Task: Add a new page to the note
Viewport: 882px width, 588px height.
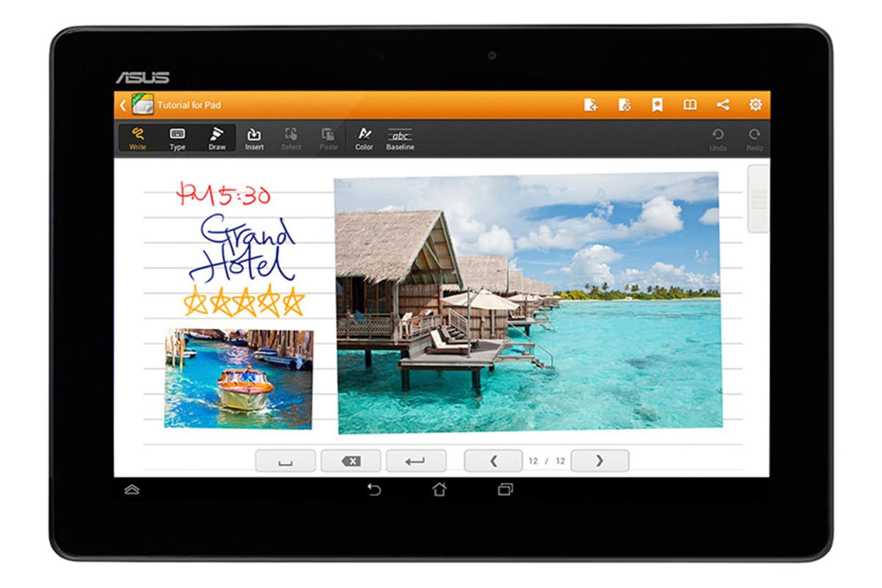Action: click(591, 105)
